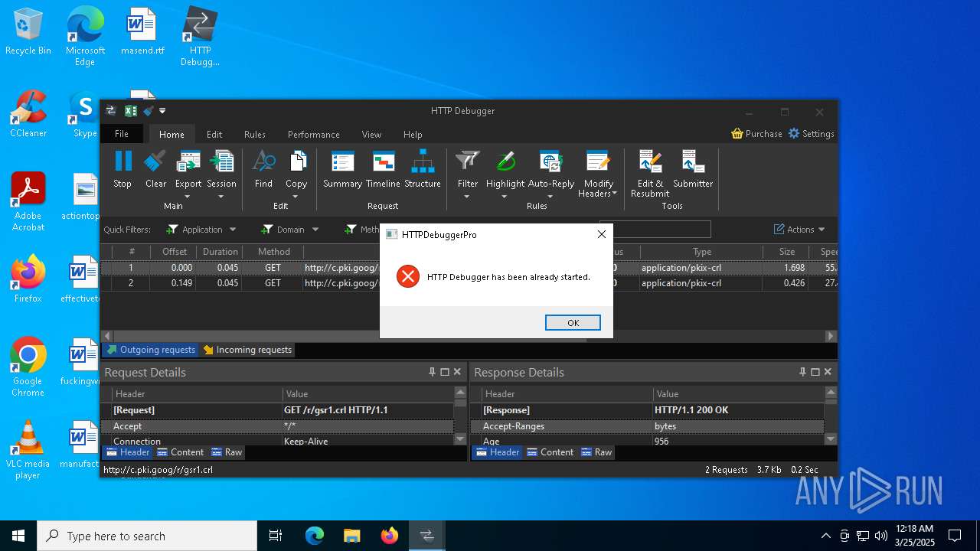
Task: Close the Request Details panel
Action: [x=457, y=372]
